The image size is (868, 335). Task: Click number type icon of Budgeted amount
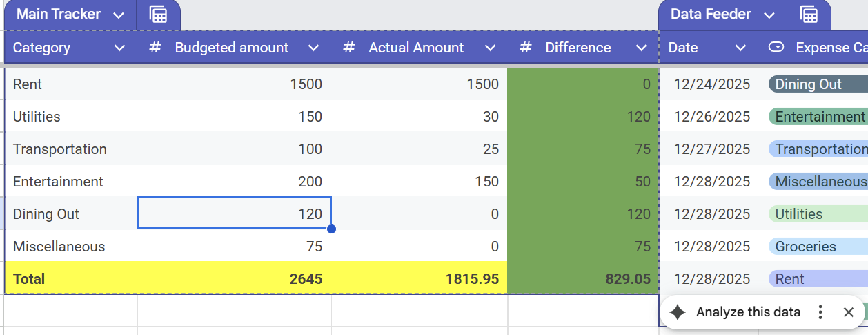[x=155, y=47]
